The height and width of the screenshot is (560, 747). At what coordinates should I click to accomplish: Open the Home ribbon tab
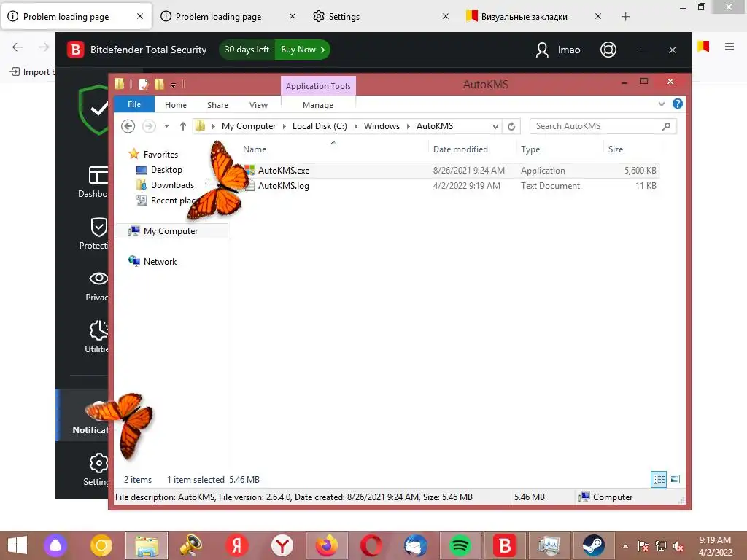pos(176,105)
